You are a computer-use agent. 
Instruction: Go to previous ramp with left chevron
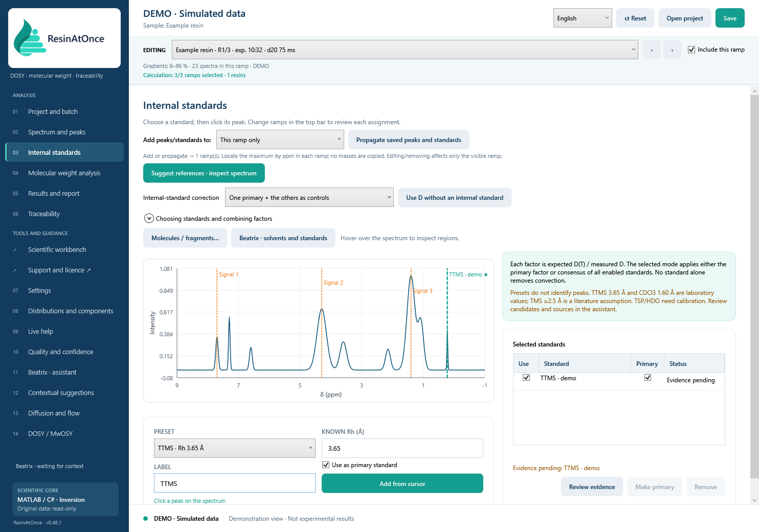pos(652,50)
